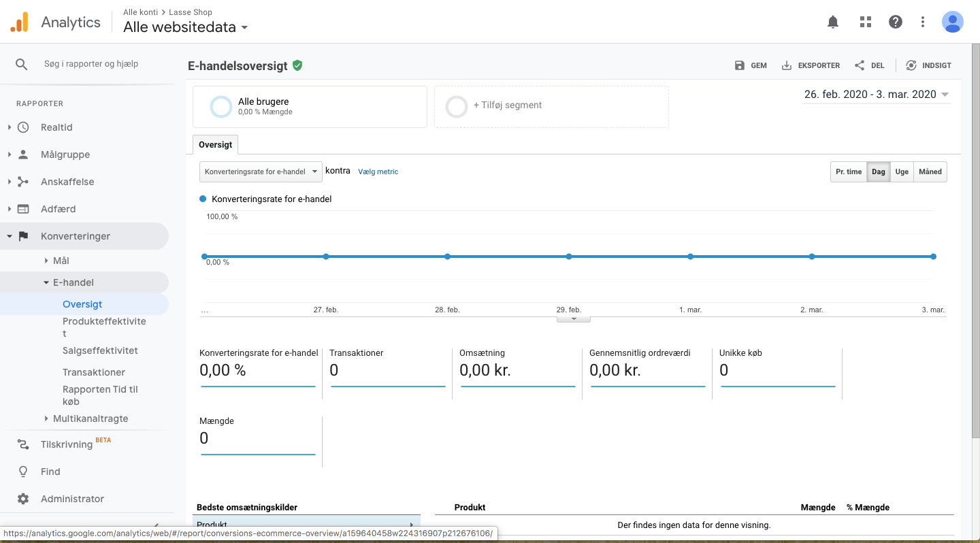This screenshot has height=543, width=980.
Task: Collapse the Konverteringer section
Action: pos(10,236)
